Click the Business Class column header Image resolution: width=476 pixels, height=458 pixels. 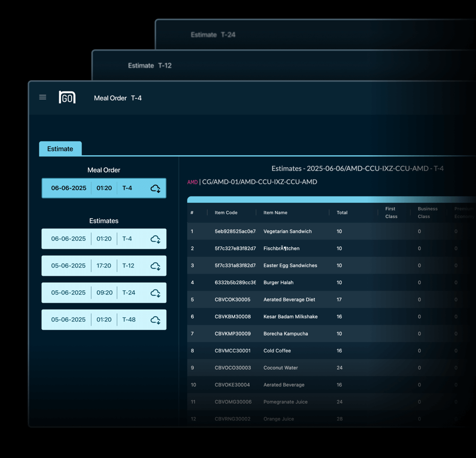pyautogui.click(x=427, y=212)
